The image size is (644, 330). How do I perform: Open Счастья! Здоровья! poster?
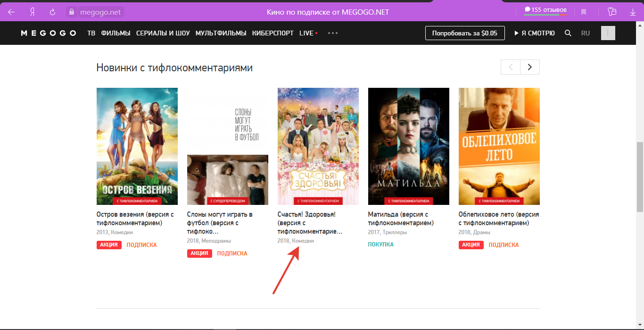(318, 146)
